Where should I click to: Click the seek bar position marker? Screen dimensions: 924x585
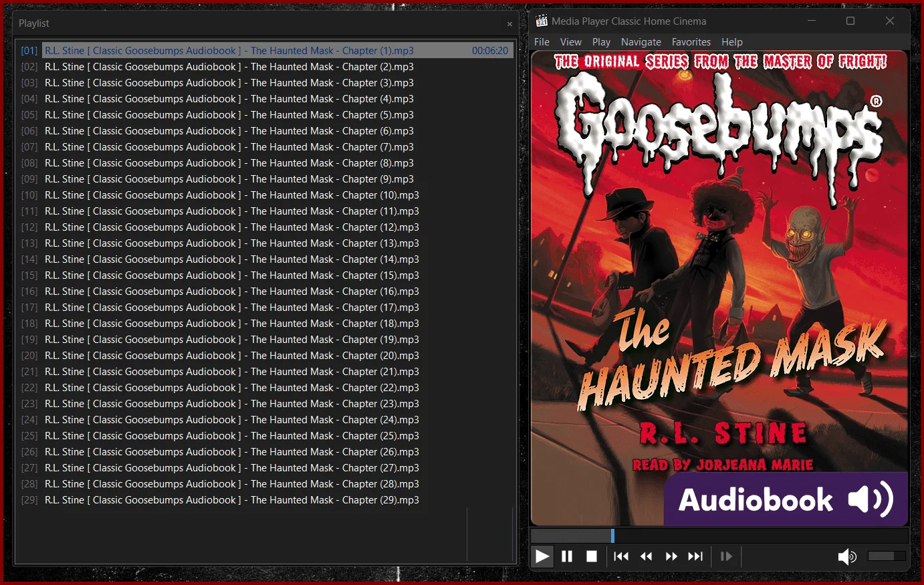[612, 536]
